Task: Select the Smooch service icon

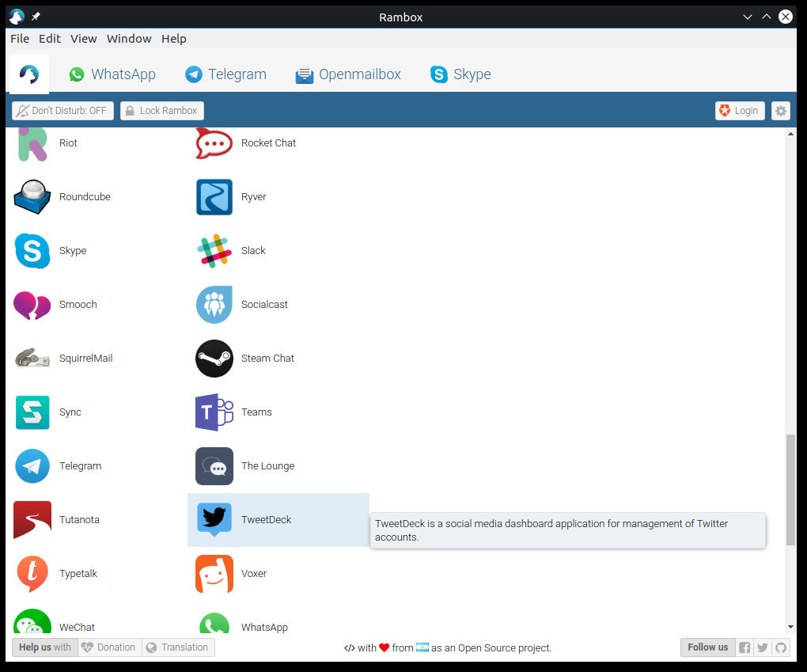Action: (x=32, y=305)
